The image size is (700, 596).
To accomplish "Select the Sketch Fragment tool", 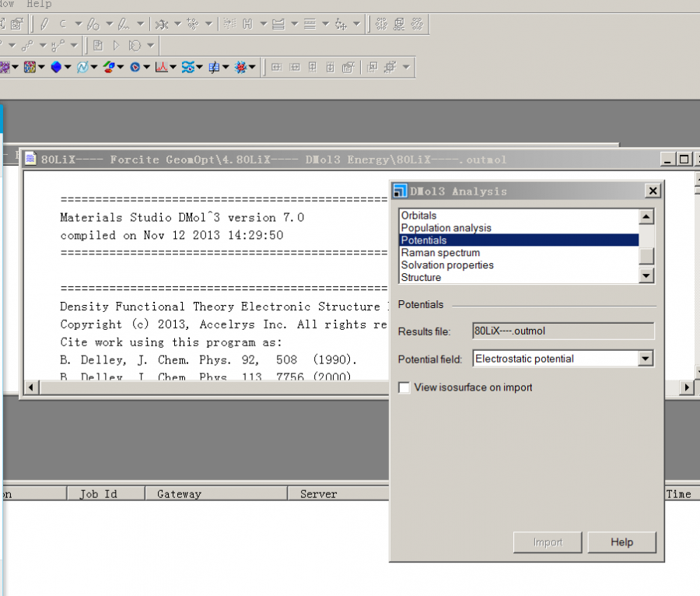I will 124,23.
